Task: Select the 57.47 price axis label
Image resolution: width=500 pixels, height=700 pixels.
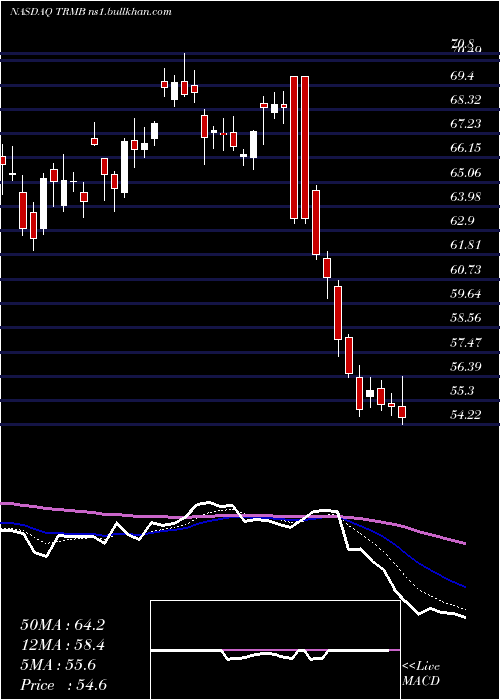Action: pyautogui.click(x=466, y=343)
